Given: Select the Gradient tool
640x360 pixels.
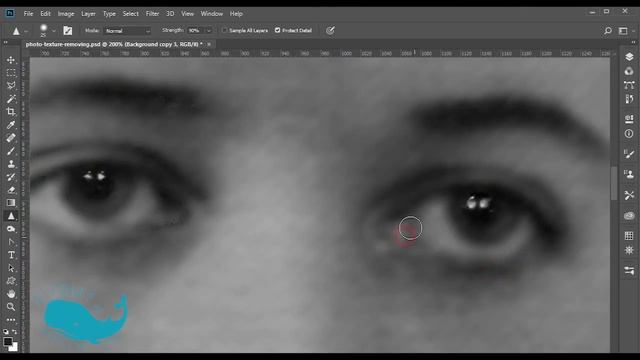Looking at the screenshot, I should [11, 203].
